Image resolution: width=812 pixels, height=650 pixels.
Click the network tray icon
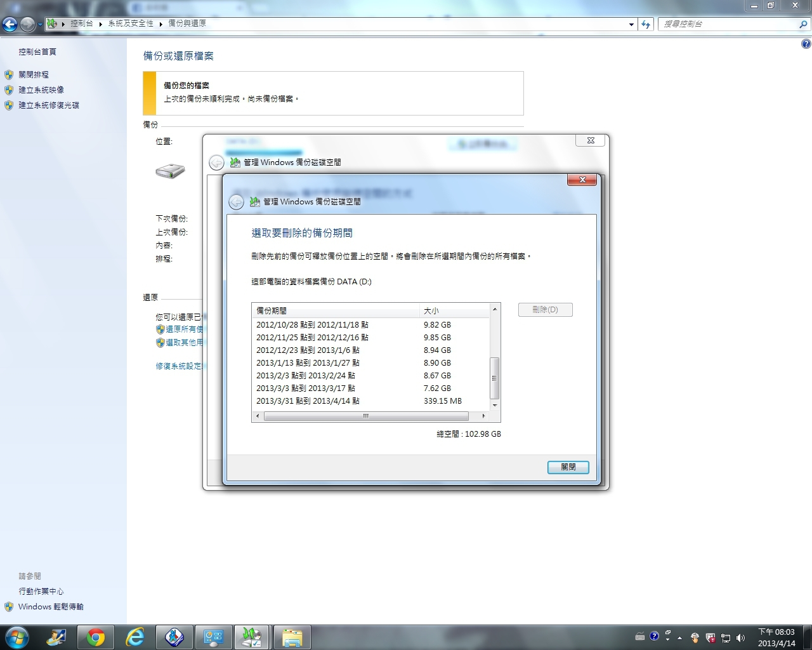pos(726,637)
